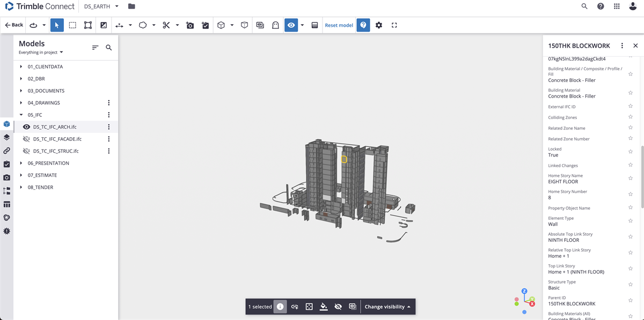The height and width of the screenshot is (320, 644).
Task: Choose the rectangle area selection tool
Action: [72, 25]
